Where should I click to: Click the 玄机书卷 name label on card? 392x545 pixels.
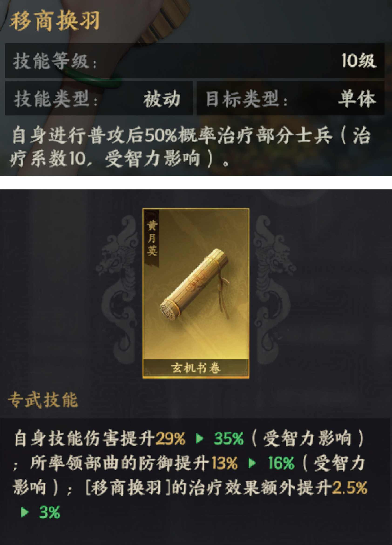196,368
